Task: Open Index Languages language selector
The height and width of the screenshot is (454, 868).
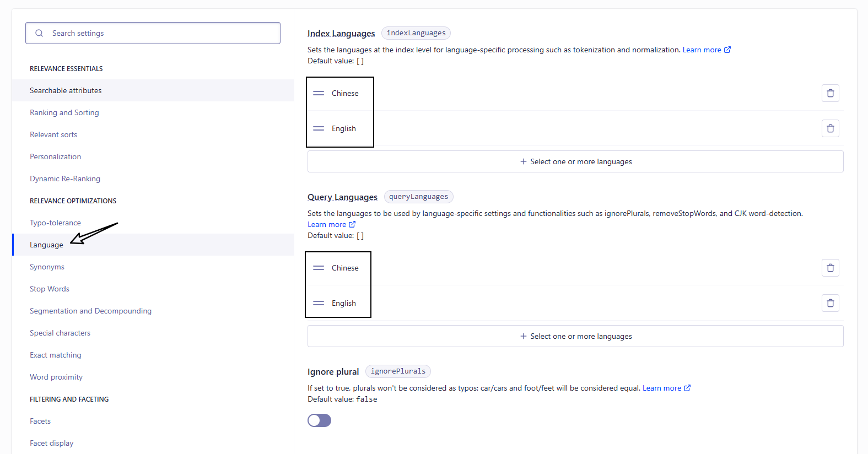Action: pyautogui.click(x=575, y=161)
